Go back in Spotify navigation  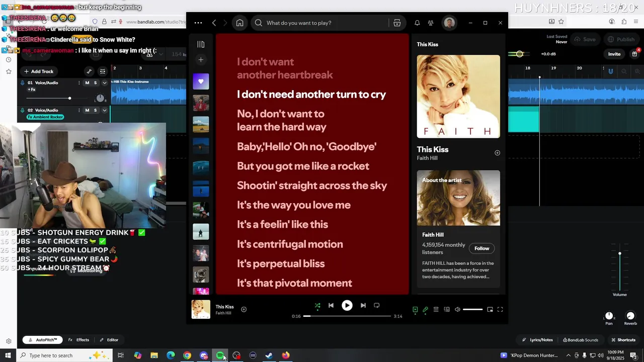[x=214, y=23]
